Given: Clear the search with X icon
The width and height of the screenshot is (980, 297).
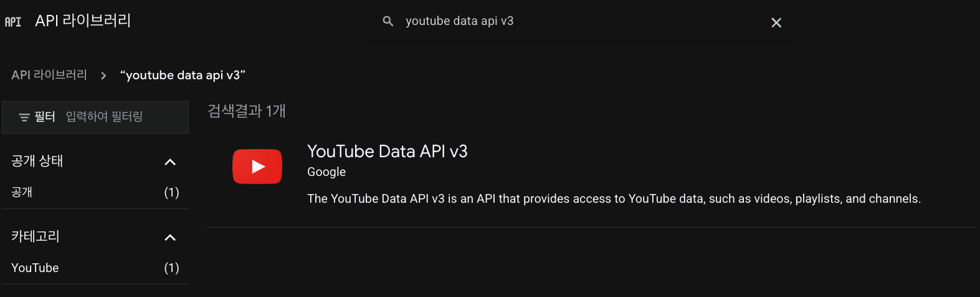Looking at the screenshot, I should 776,22.
